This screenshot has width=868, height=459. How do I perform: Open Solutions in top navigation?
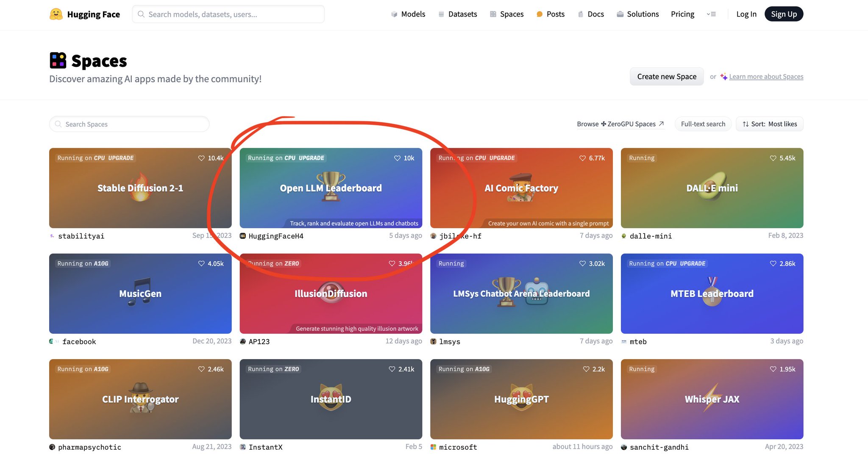tap(637, 14)
